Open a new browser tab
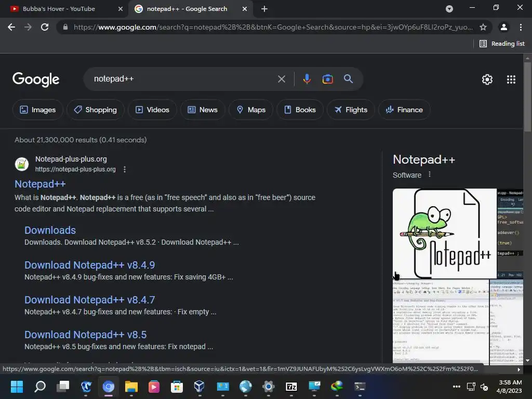The image size is (532, 399). tap(264, 9)
